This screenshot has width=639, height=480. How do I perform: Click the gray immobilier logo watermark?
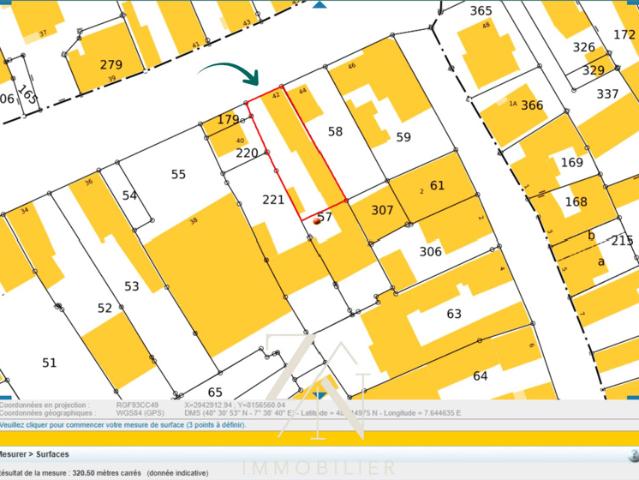coord(320,403)
